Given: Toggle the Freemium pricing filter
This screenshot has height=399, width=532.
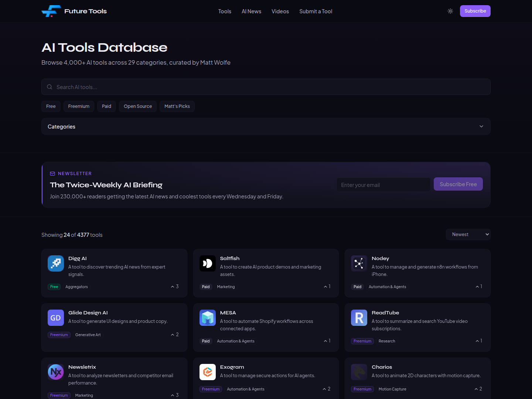Looking at the screenshot, I should pyautogui.click(x=79, y=106).
